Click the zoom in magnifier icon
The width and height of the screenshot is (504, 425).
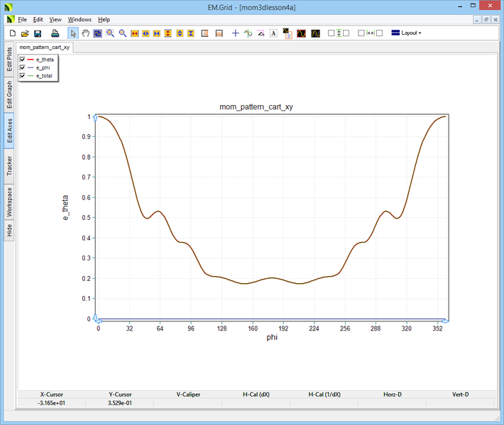(110, 33)
